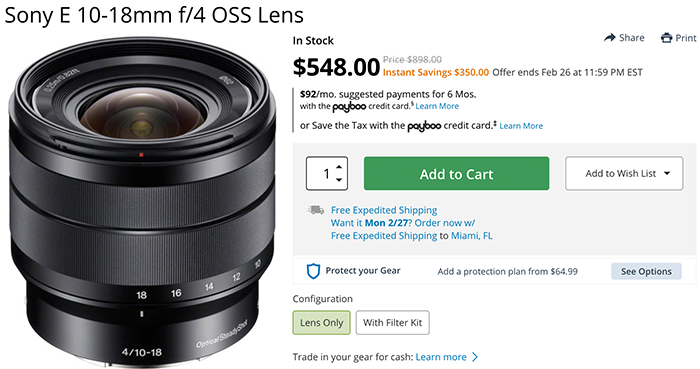Open Learn More for Payboo monthly payments

pyautogui.click(x=437, y=106)
